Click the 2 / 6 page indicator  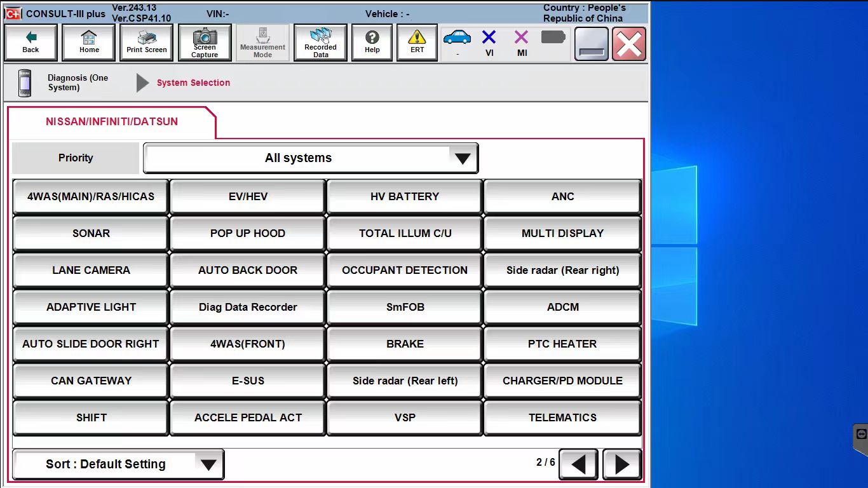pos(545,462)
